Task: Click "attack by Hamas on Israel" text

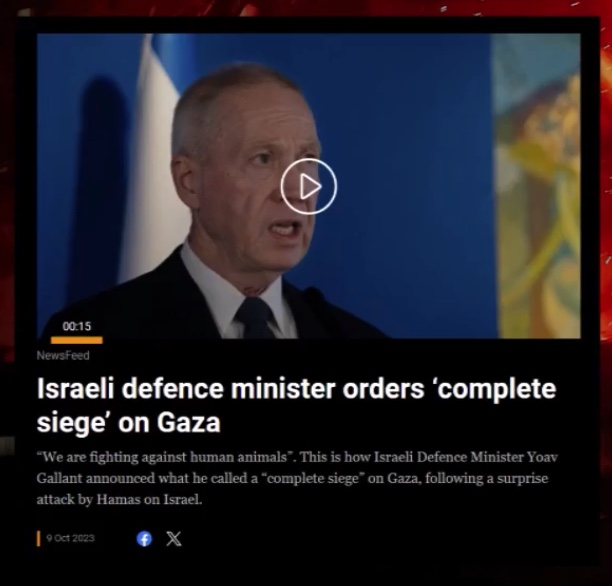Action: 119,499
